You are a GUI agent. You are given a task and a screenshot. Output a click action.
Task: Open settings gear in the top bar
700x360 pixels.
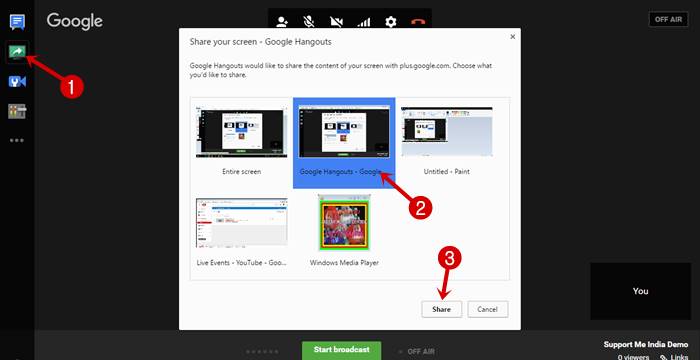391,21
